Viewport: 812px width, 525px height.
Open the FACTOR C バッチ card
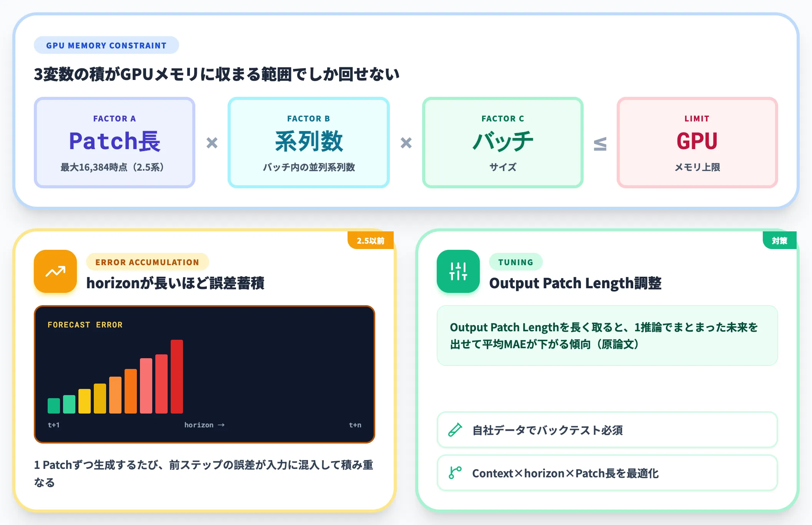(x=503, y=143)
